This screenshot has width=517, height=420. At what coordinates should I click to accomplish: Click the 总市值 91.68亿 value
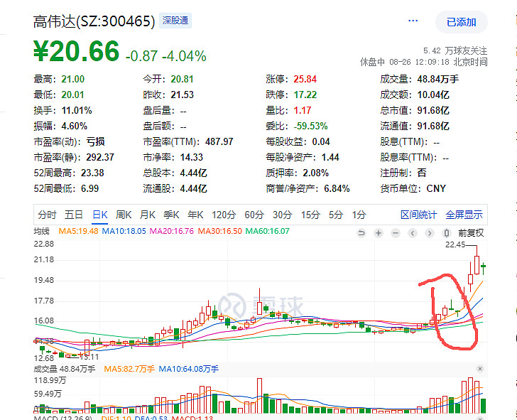point(433,111)
